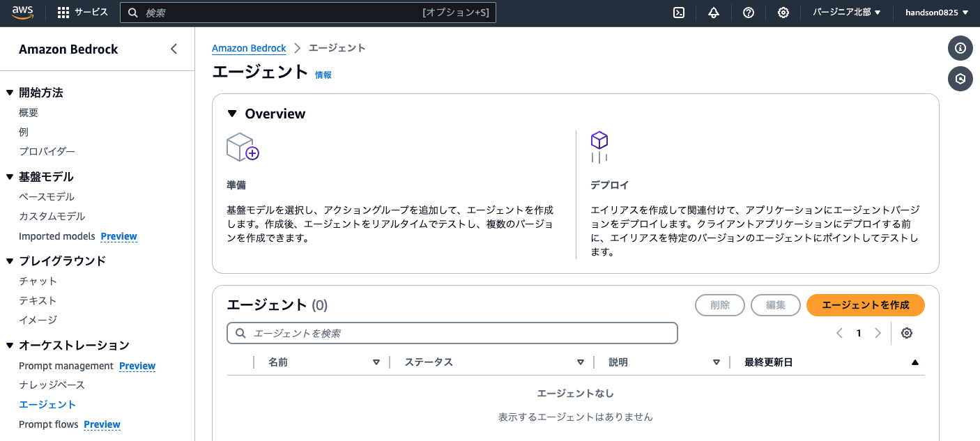Screen dimensions: 980x441
Task: Open チャット playground
Action: click(38, 281)
